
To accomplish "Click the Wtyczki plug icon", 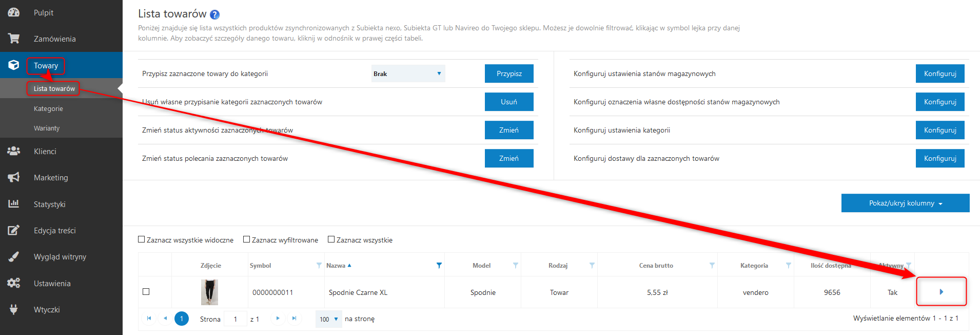I will pyautogui.click(x=14, y=309).
